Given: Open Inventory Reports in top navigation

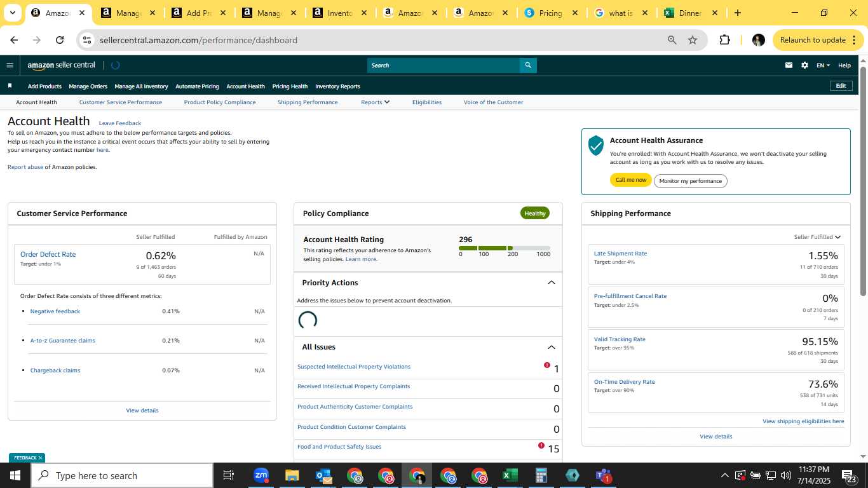Looking at the screenshot, I should pos(337,86).
